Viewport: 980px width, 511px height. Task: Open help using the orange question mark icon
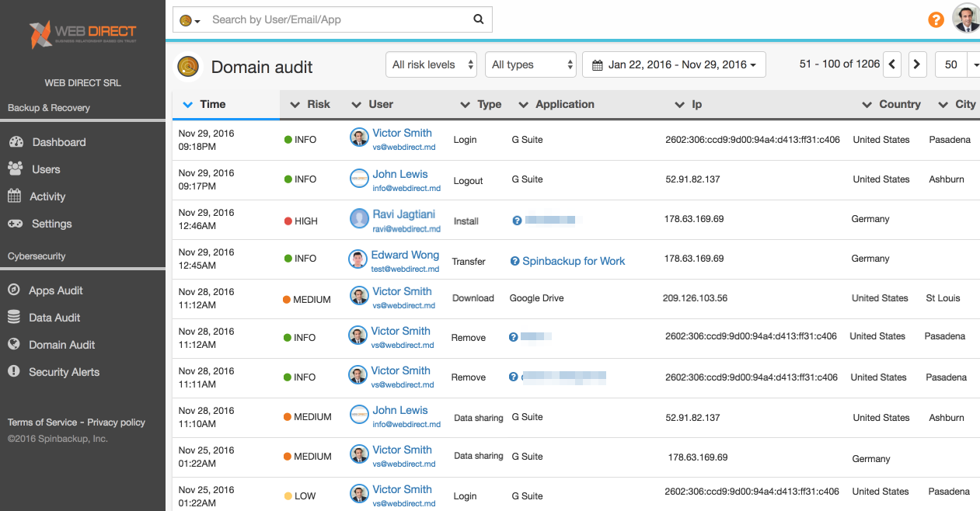[936, 19]
